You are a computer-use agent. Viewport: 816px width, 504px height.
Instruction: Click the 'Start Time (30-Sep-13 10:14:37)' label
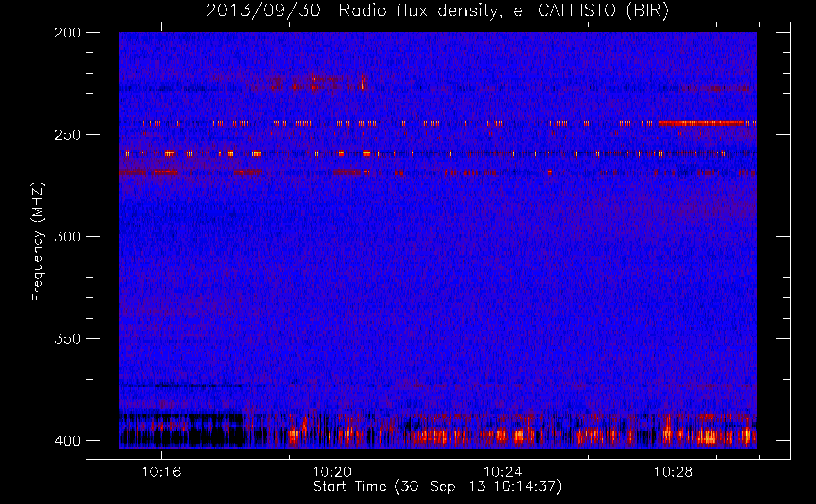(437, 487)
